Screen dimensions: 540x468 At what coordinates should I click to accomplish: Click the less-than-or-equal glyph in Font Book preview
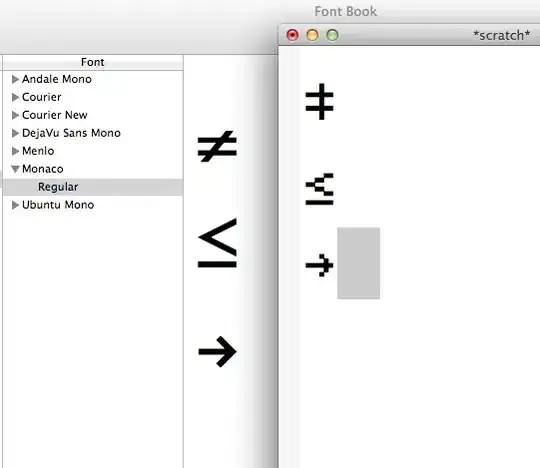point(217,243)
